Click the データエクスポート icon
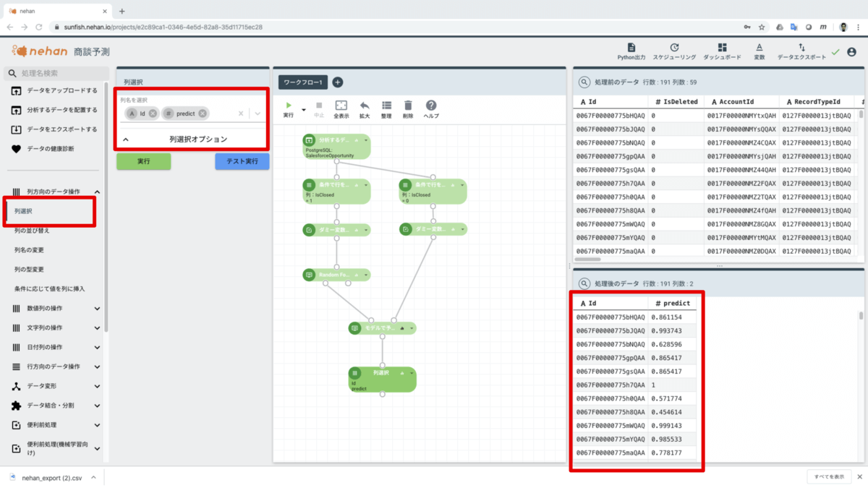Viewport: 868px width, 488px height. (x=801, y=47)
